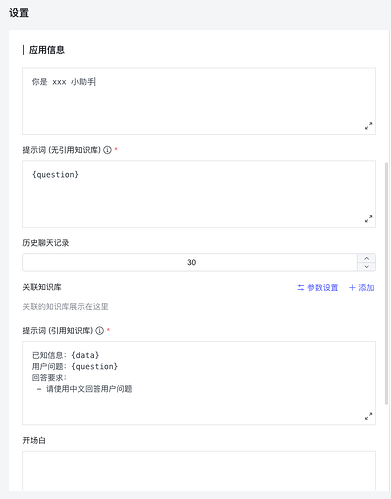Click the vertical scrollbar on the right
Screen dimensions: 391x499
point(387,283)
